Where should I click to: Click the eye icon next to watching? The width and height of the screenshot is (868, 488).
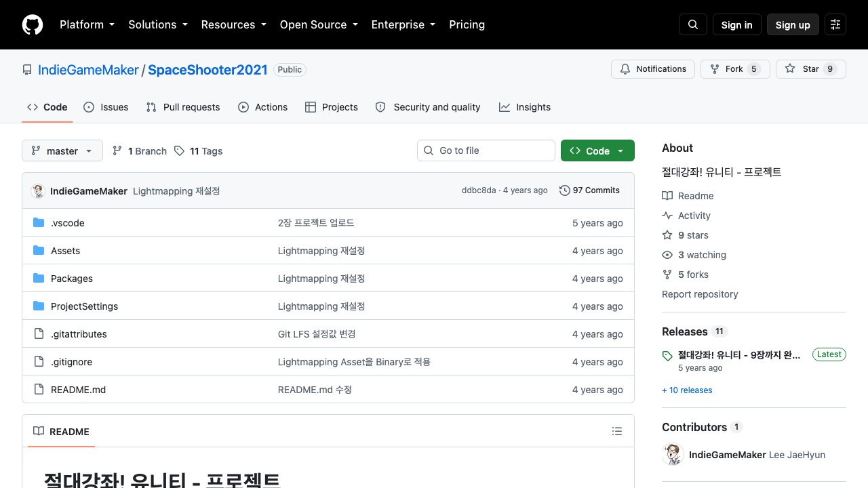(x=667, y=255)
